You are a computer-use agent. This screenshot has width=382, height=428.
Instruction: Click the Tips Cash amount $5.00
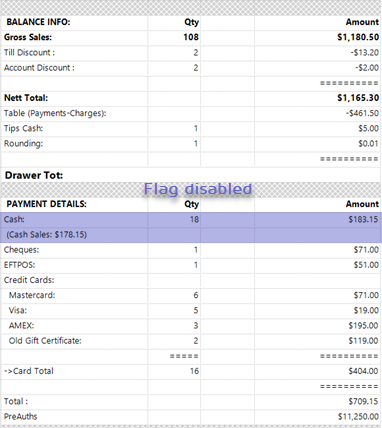tap(368, 128)
